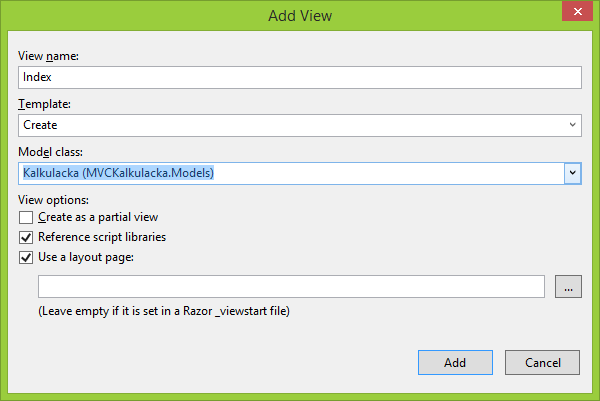Click the Razor _viewstart hint text
The width and height of the screenshot is (600, 401).
164,311
